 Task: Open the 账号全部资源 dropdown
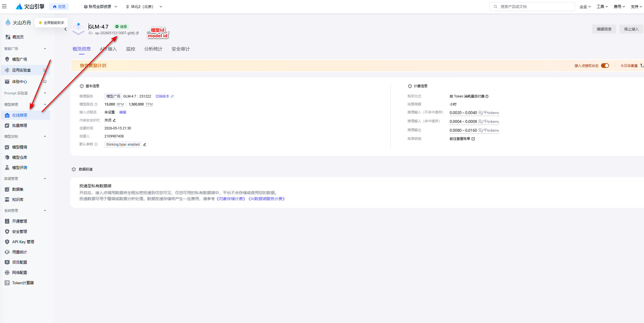(x=101, y=7)
